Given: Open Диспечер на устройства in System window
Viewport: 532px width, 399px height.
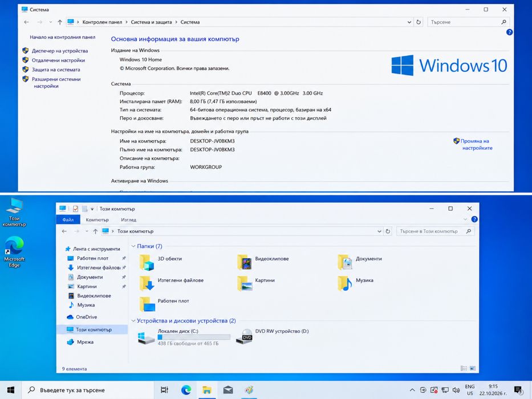Looking at the screenshot, I should [x=60, y=51].
